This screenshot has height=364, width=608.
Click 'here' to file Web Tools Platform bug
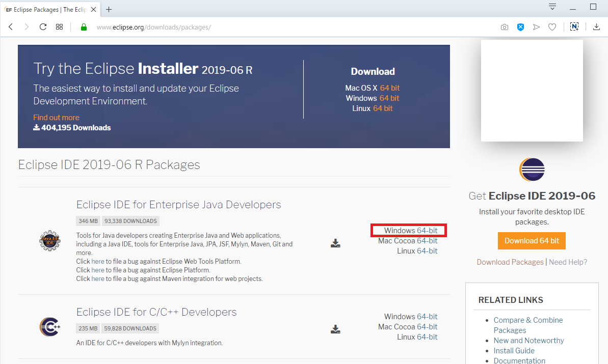pos(98,261)
